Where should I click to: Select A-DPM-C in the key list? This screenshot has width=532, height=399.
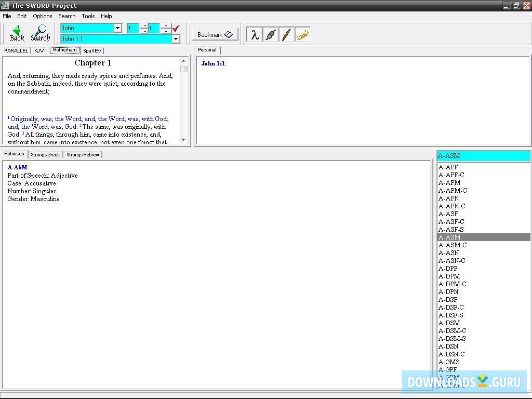[452, 284]
